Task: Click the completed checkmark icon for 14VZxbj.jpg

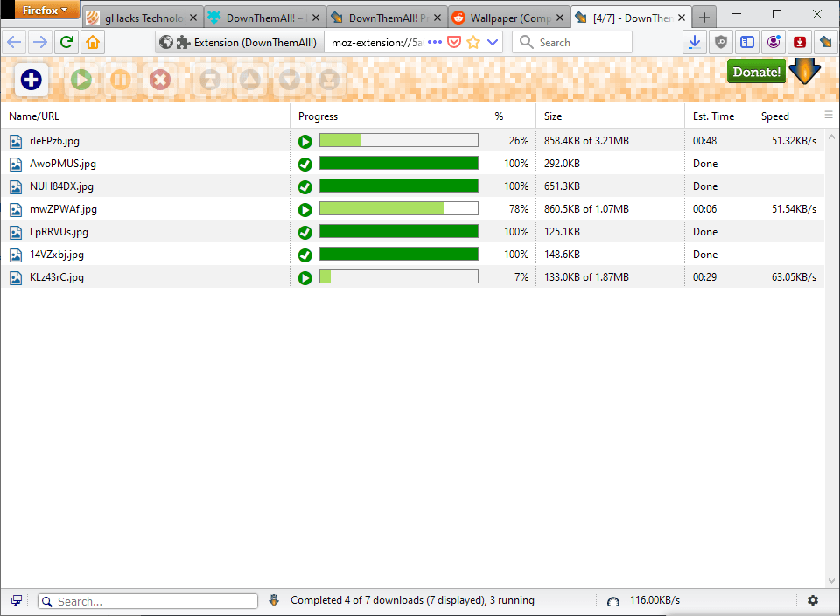Action: point(304,255)
